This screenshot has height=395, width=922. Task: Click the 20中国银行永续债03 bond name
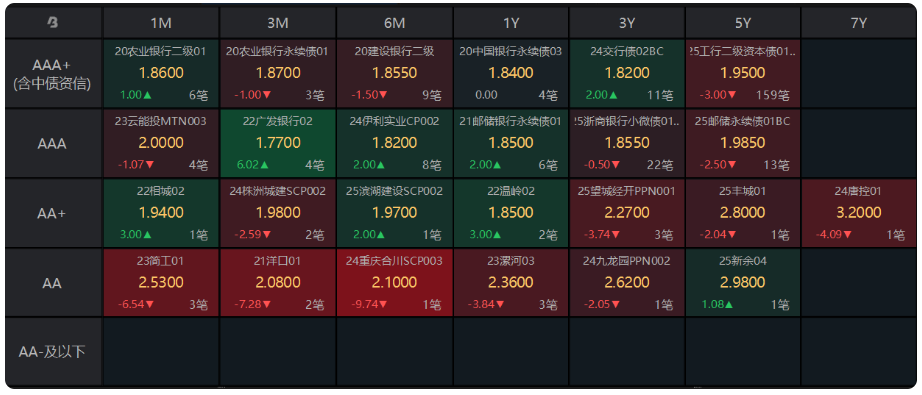pos(510,52)
